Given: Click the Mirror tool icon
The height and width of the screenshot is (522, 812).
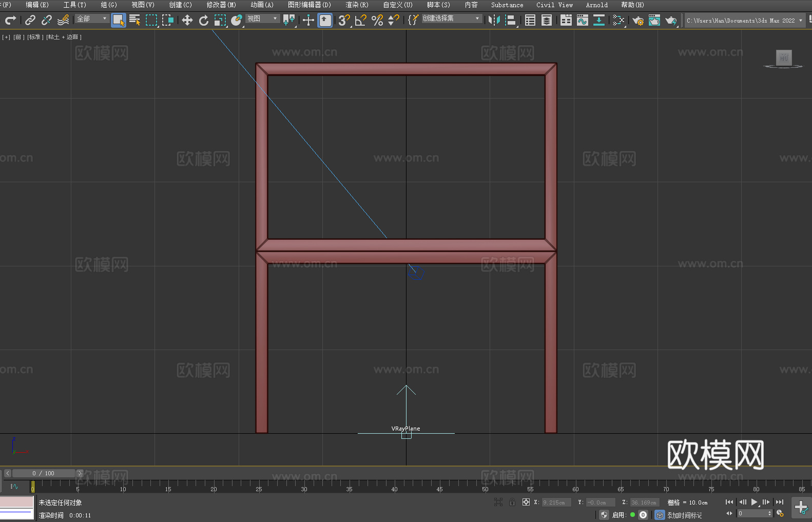Looking at the screenshot, I should tap(494, 20).
